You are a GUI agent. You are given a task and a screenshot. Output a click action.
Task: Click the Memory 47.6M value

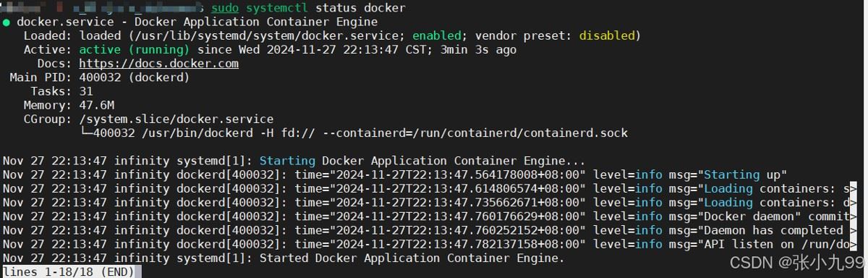tap(96, 106)
